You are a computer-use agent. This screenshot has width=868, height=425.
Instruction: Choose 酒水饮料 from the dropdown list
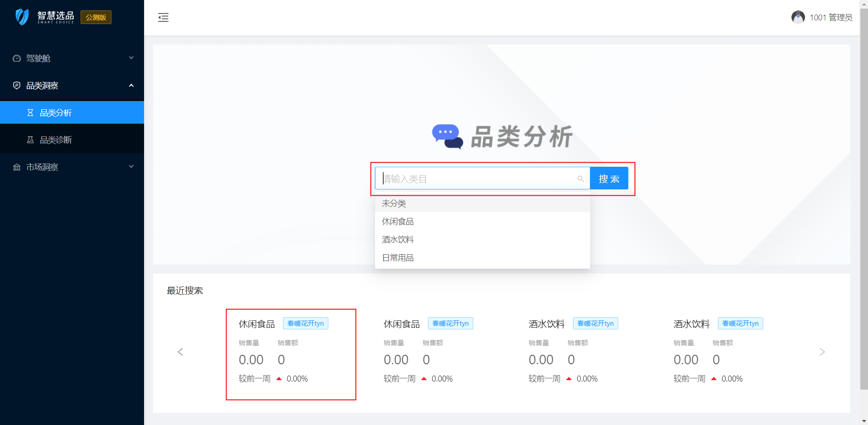click(398, 240)
